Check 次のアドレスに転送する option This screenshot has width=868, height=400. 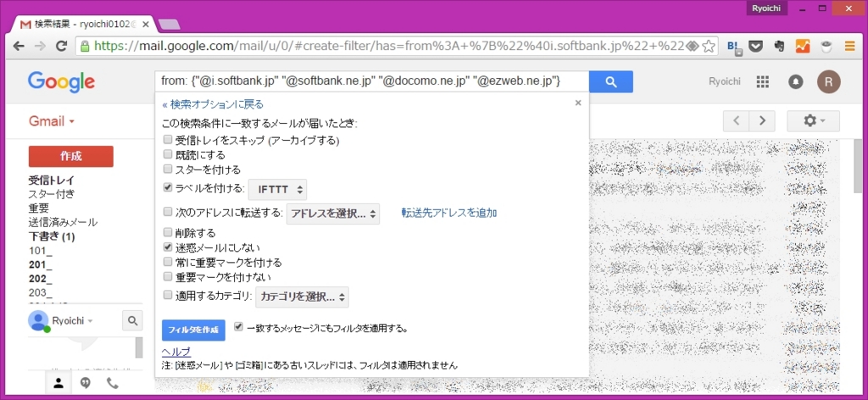tap(168, 211)
